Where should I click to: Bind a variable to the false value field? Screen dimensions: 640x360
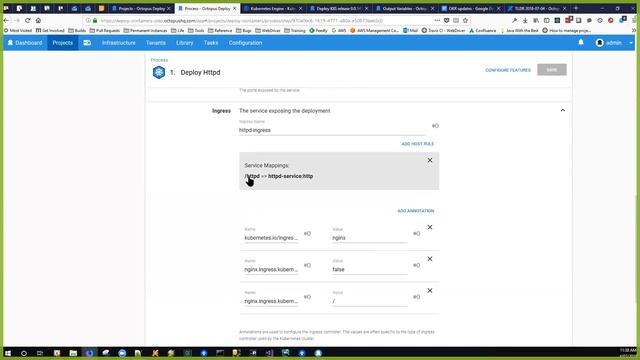416,265
